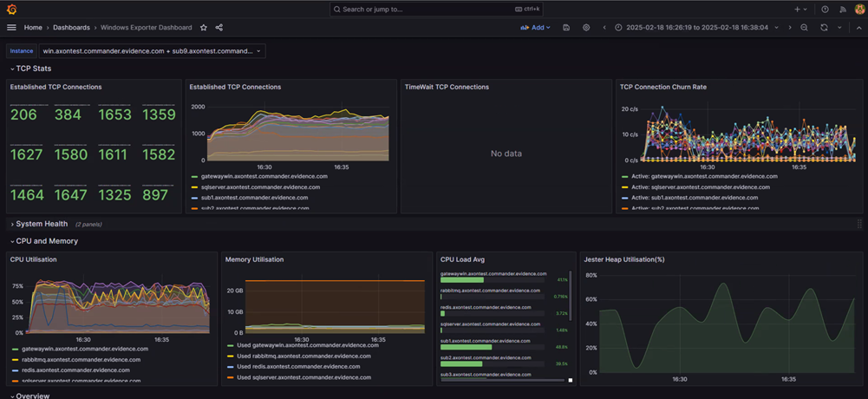Shift time range forward arrow
Image resolution: width=868 pixels, height=399 pixels.
(790, 27)
